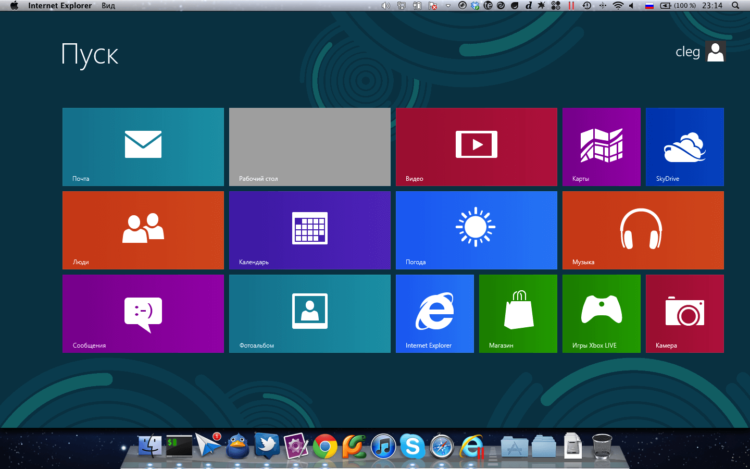
Task: Open Google Chrome from the Dock
Action: coord(325,447)
